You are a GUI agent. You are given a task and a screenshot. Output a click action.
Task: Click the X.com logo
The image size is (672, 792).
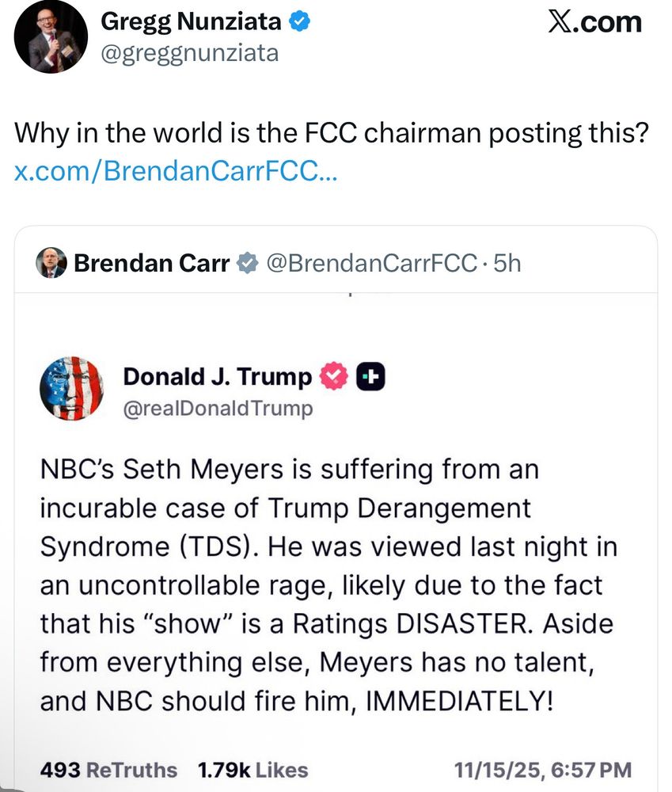click(x=594, y=23)
